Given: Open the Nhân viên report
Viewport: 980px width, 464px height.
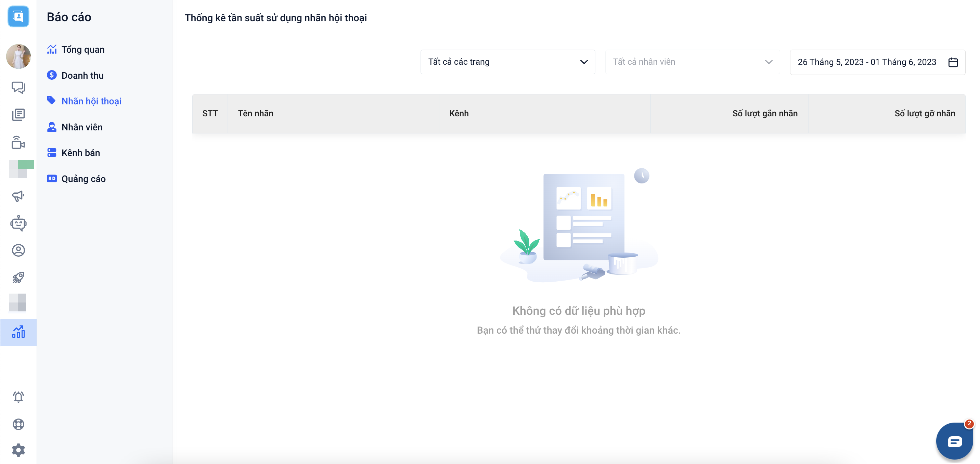Looking at the screenshot, I should 82,127.
